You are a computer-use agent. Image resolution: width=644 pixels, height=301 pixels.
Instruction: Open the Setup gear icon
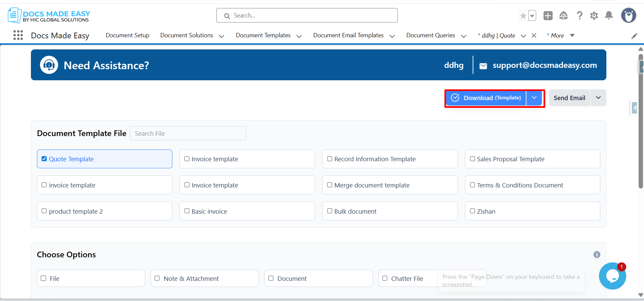click(x=594, y=16)
